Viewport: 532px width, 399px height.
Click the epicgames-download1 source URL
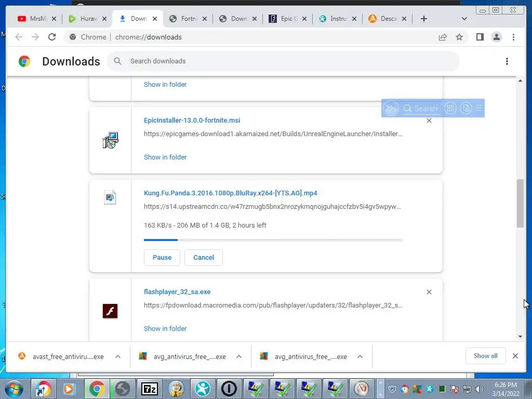273,134
